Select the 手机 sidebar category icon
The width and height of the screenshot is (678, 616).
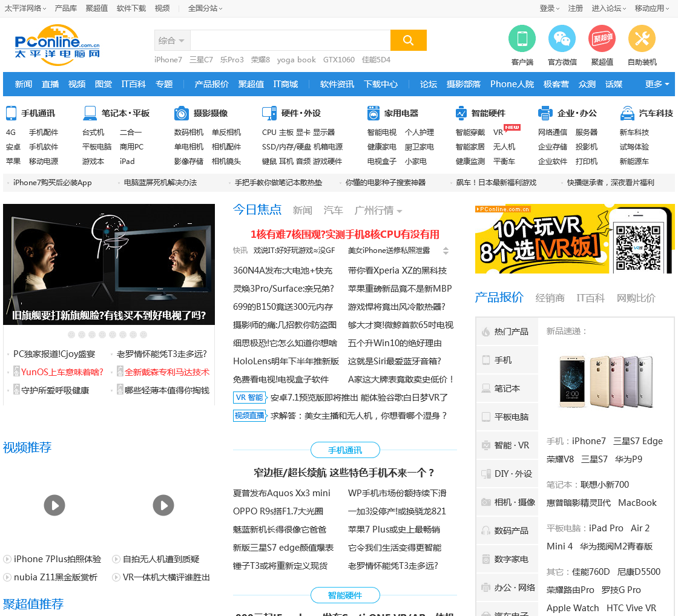click(x=486, y=360)
